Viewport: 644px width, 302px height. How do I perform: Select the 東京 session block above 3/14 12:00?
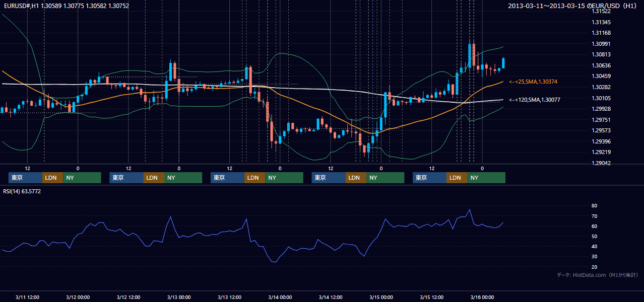(x=329, y=178)
